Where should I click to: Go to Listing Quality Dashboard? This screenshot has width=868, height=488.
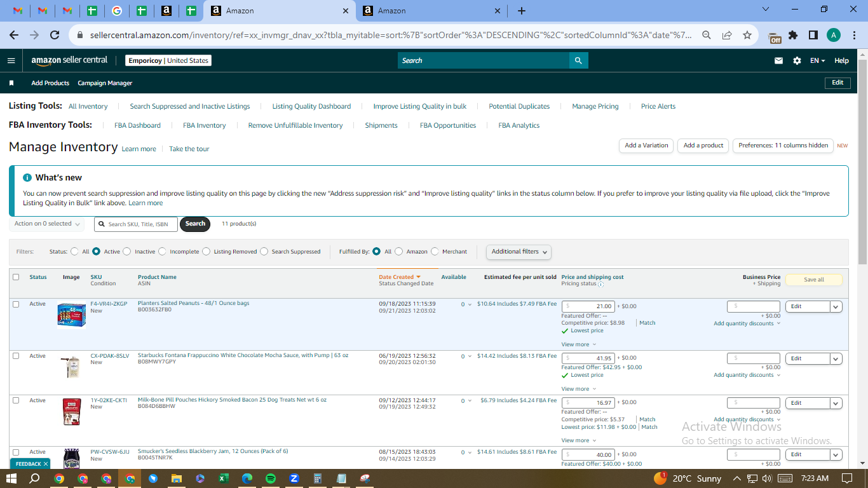click(311, 107)
